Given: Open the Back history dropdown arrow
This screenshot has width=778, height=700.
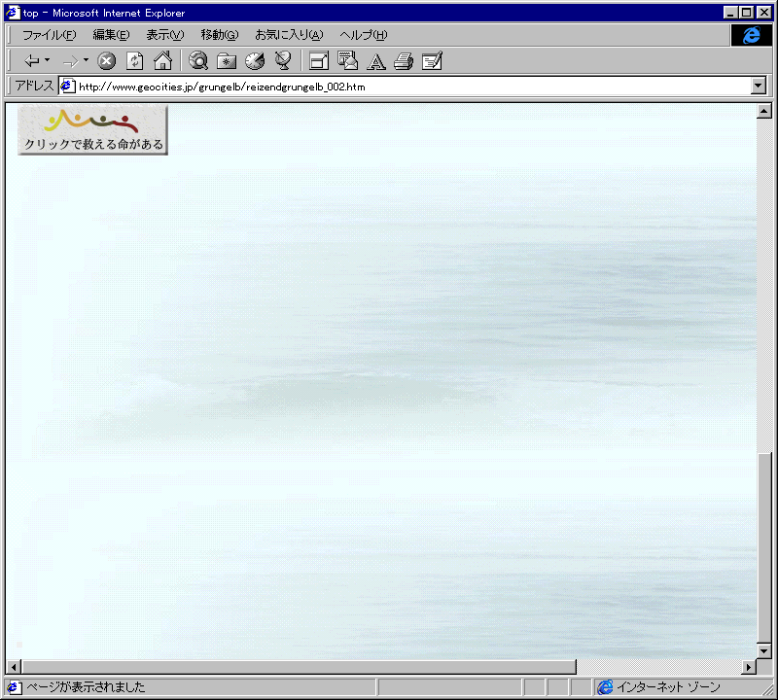Looking at the screenshot, I should [x=47, y=60].
